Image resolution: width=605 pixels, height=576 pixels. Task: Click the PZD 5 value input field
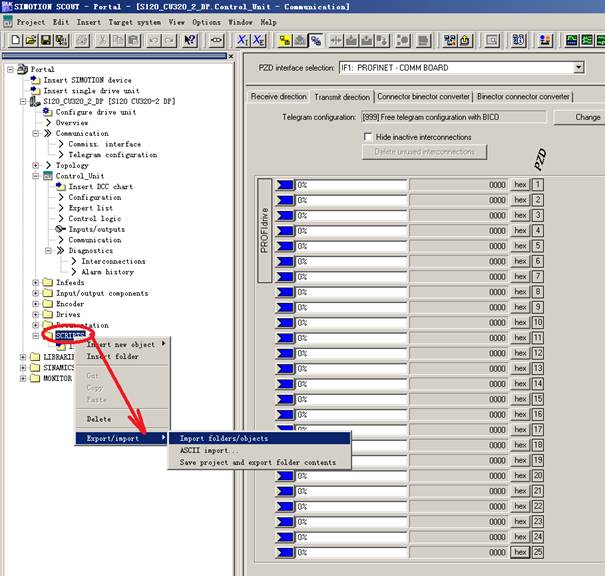pyautogui.click(x=350, y=246)
